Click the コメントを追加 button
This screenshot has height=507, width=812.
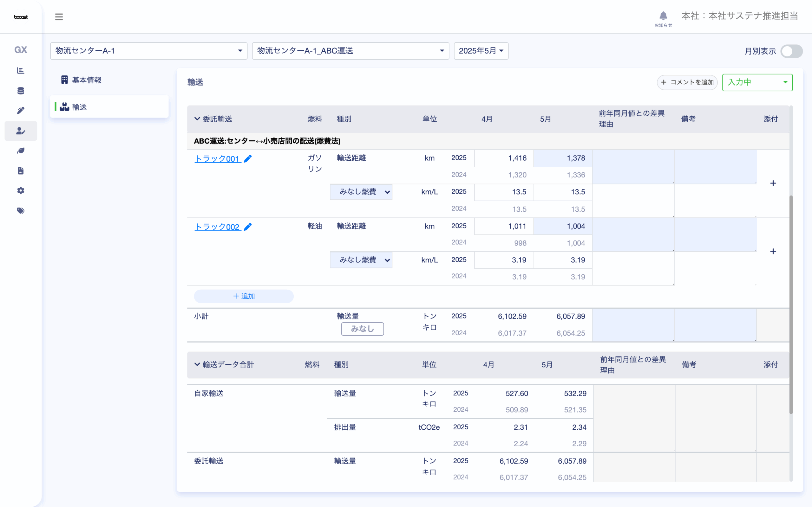tap(687, 82)
